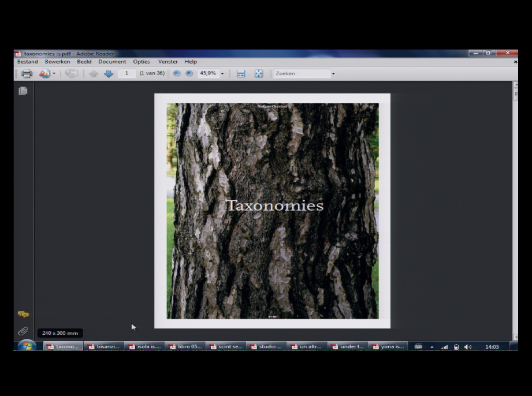This screenshot has width=532, height=396.
Task: Click the fit width scrolling icon
Action: point(241,73)
